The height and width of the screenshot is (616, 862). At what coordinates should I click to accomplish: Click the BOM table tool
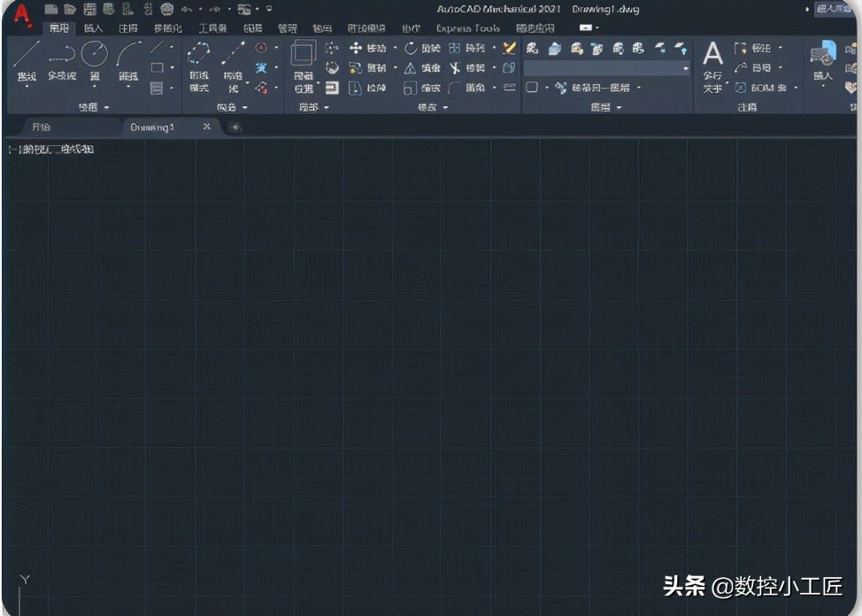click(761, 88)
